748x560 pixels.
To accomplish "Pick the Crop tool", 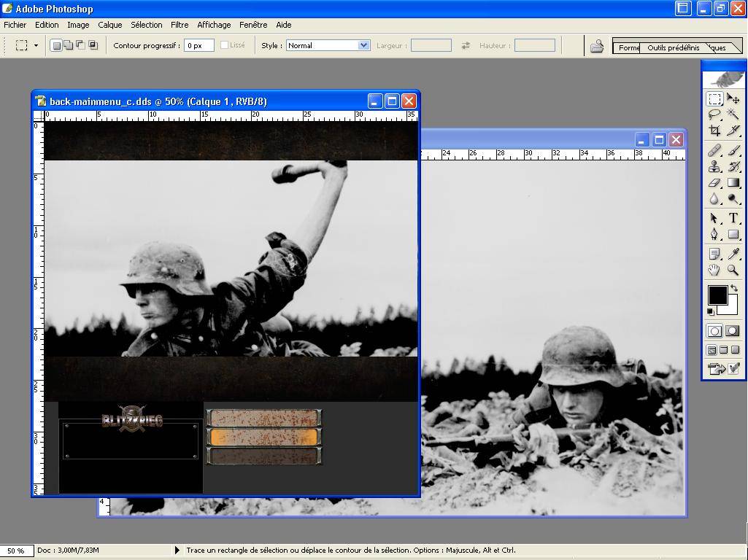I will click(x=714, y=131).
